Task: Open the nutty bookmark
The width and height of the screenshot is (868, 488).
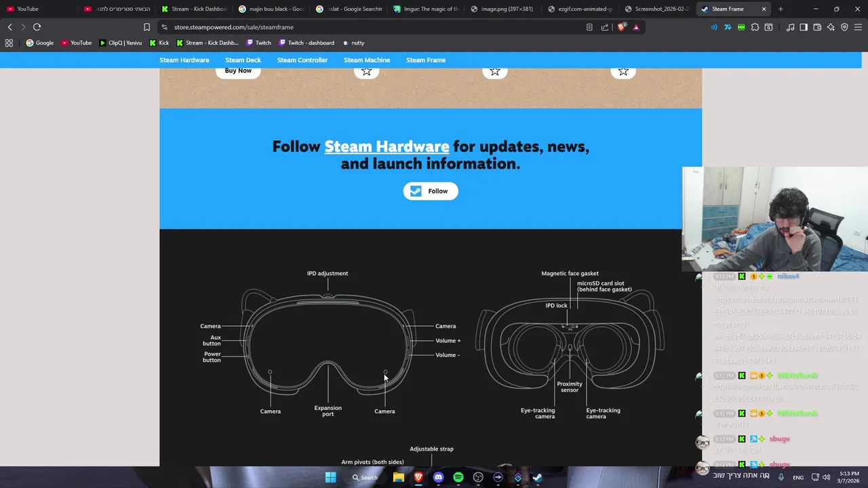Action: coord(353,43)
